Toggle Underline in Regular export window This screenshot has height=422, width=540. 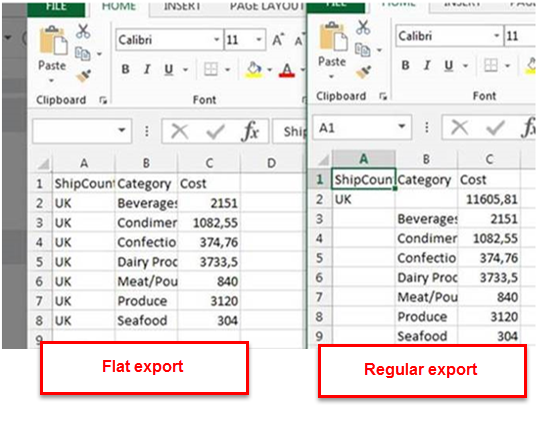[448, 65]
